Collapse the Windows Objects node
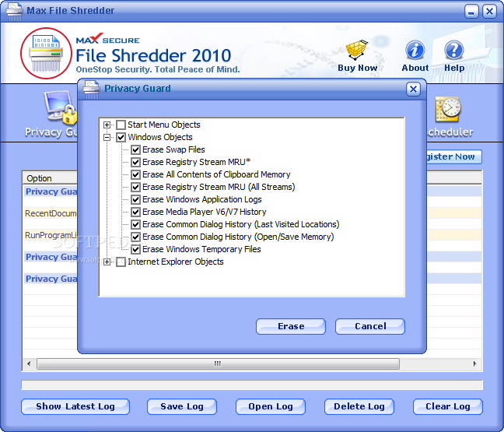 pyautogui.click(x=107, y=137)
